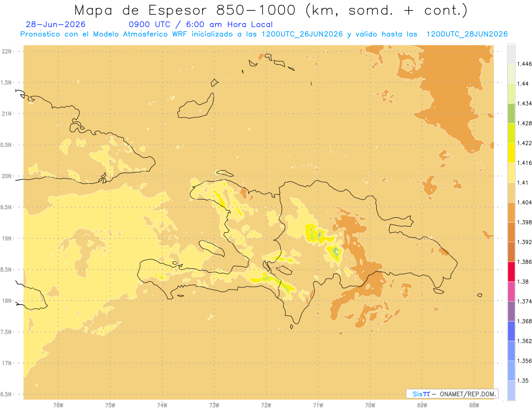Click the legend value '1.44'
Viewport: 532px width, 411px height.
[522, 84]
